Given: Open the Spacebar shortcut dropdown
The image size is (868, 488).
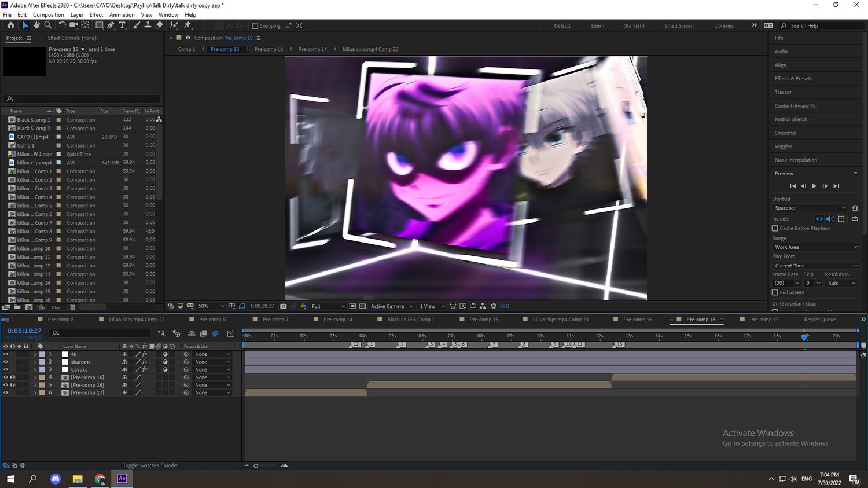Looking at the screenshot, I should (x=810, y=208).
